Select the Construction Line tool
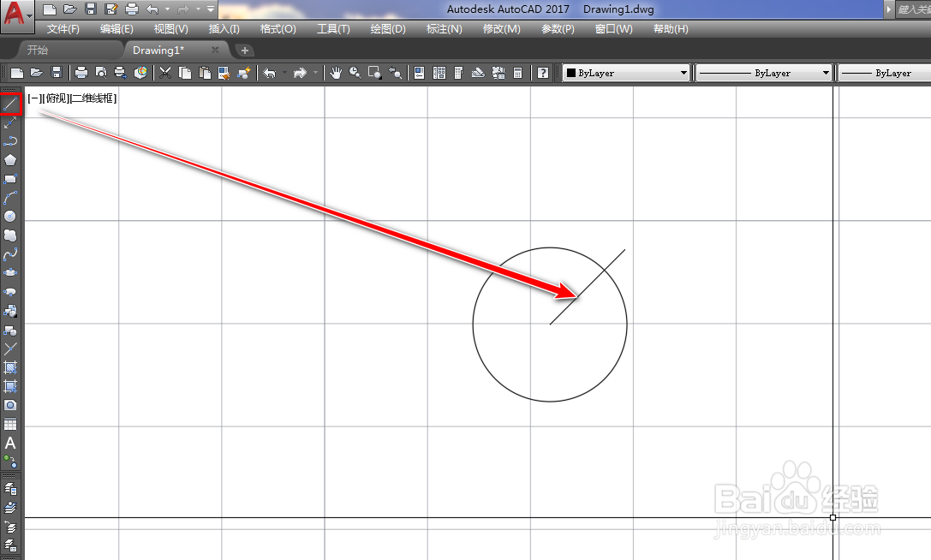The width and height of the screenshot is (931, 560). click(x=10, y=123)
